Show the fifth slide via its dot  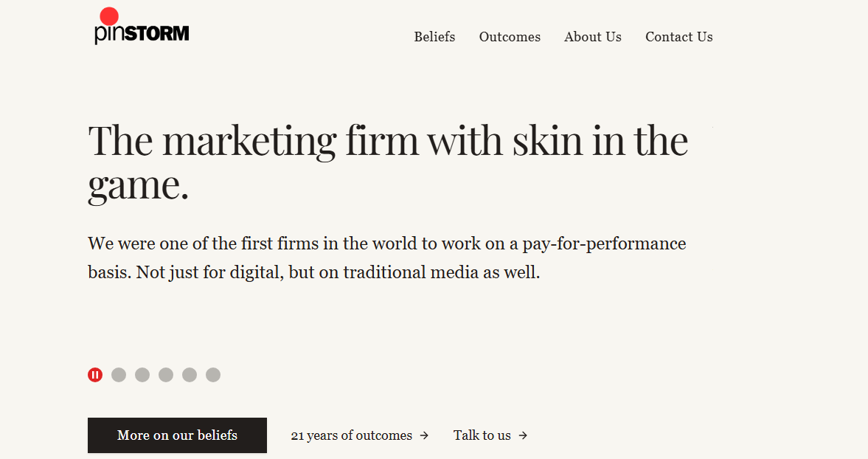pyautogui.click(x=190, y=375)
